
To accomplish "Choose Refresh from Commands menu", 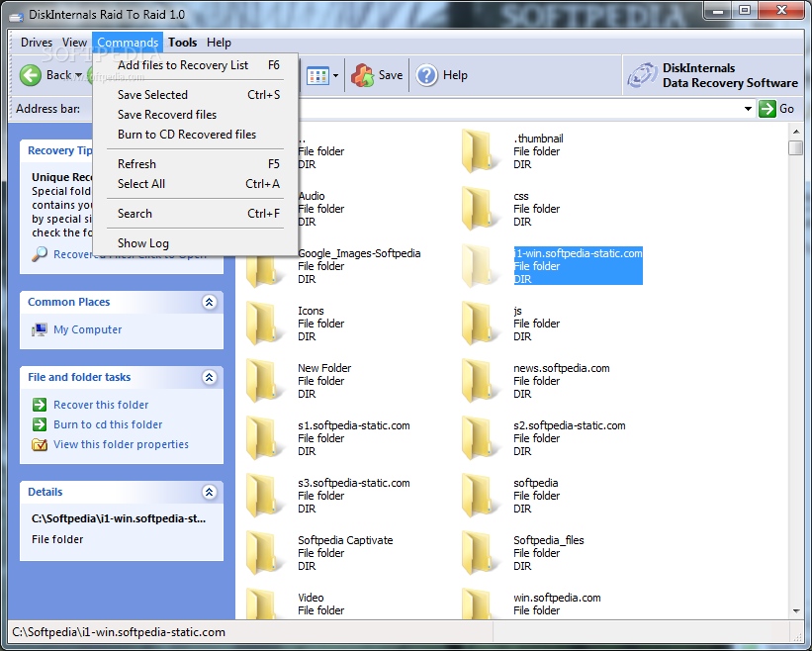I will 195,164.
